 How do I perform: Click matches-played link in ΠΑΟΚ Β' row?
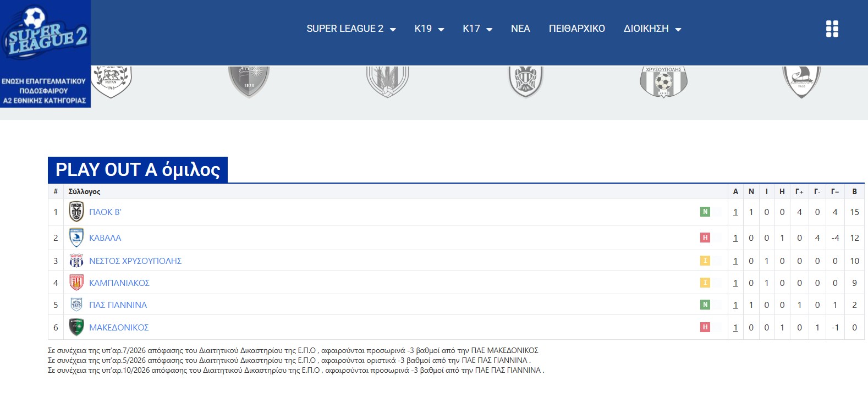coord(735,212)
